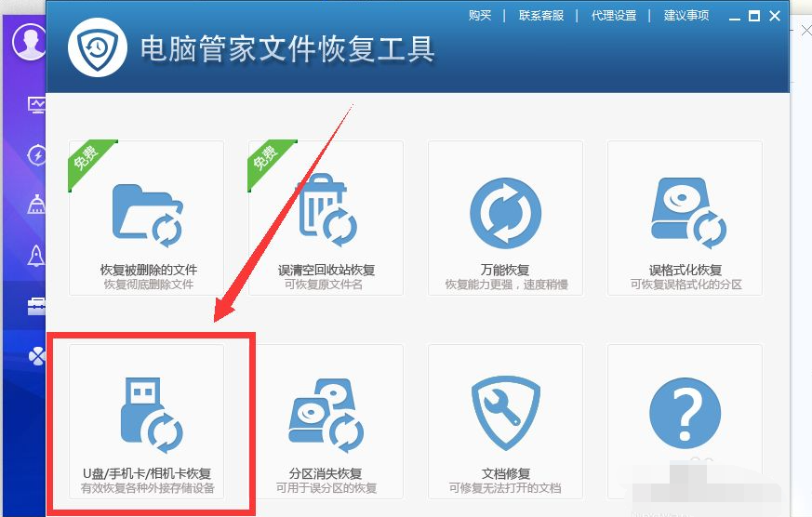Click the 恢复被删除的文件 label

(x=149, y=270)
